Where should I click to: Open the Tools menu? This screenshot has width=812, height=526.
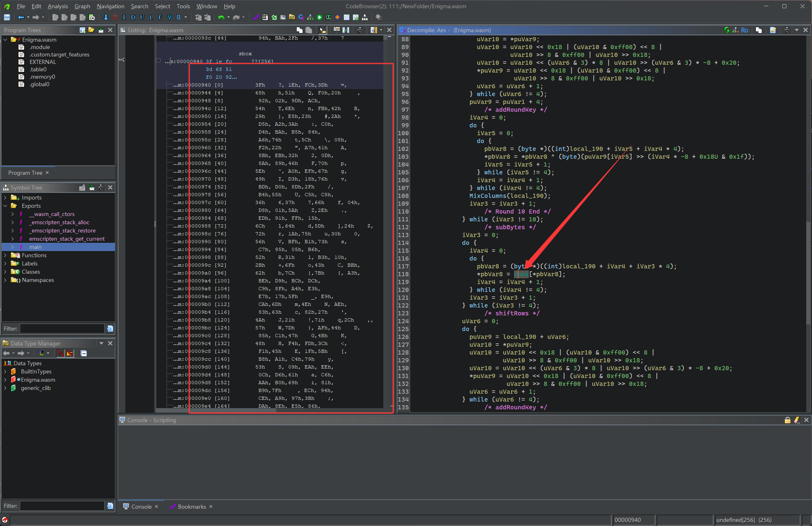[x=183, y=6]
